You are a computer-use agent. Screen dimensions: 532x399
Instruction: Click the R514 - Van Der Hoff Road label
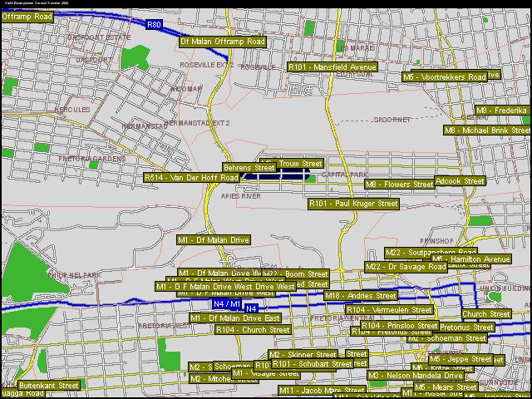tap(192, 177)
